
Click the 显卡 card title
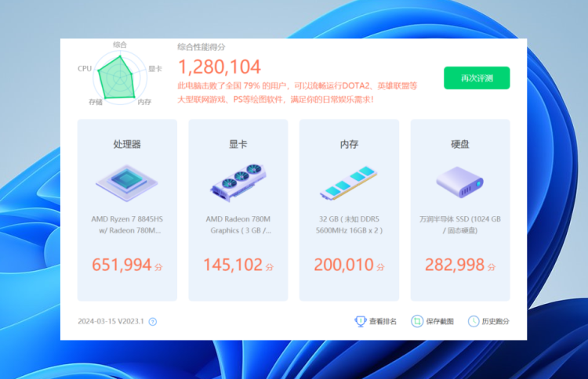tap(238, 144)
